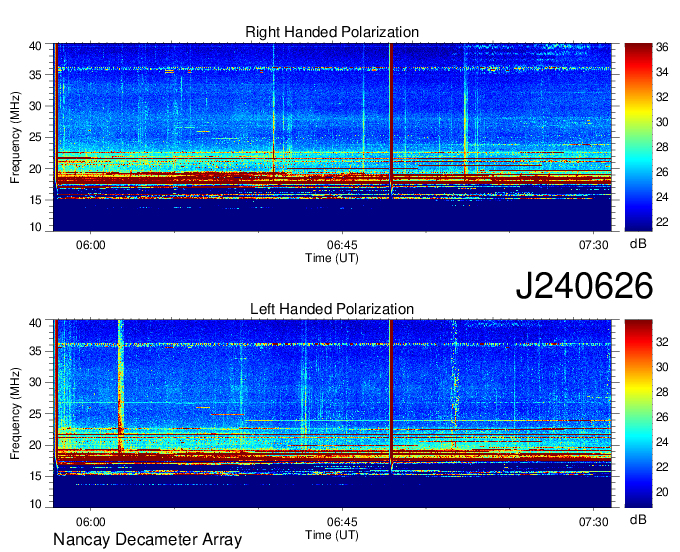Screen dimensions: 680x552
Task: Click Frequency (MHz) axis label of Right Handed plot
Action: [15, 137]
